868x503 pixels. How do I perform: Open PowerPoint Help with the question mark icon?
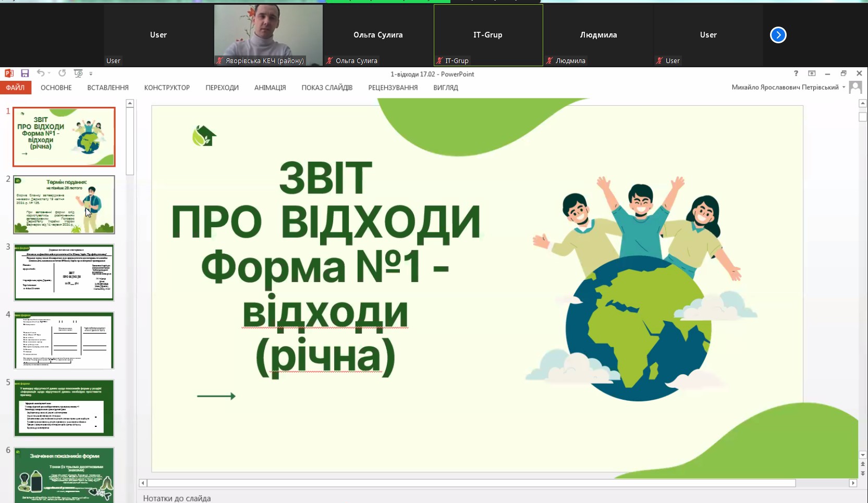tap(796, 73)
